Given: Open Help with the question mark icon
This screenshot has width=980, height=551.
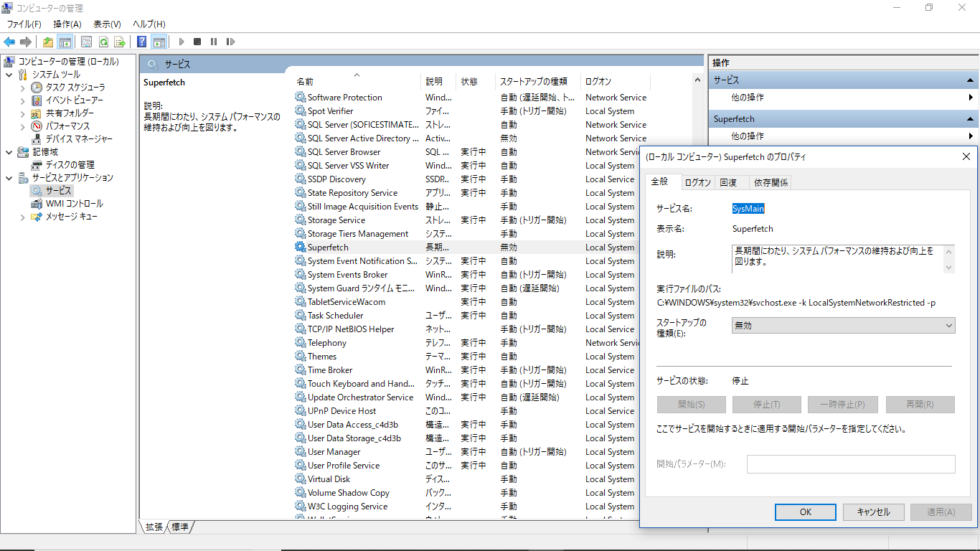Looking at the screenshot, I should (142, 42).
